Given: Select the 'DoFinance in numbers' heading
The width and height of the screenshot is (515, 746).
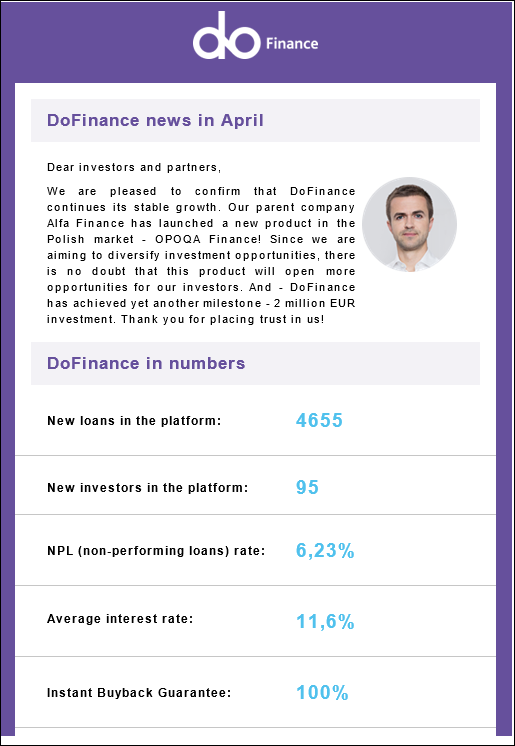Looking at the screenshot, I should [146, 363].
